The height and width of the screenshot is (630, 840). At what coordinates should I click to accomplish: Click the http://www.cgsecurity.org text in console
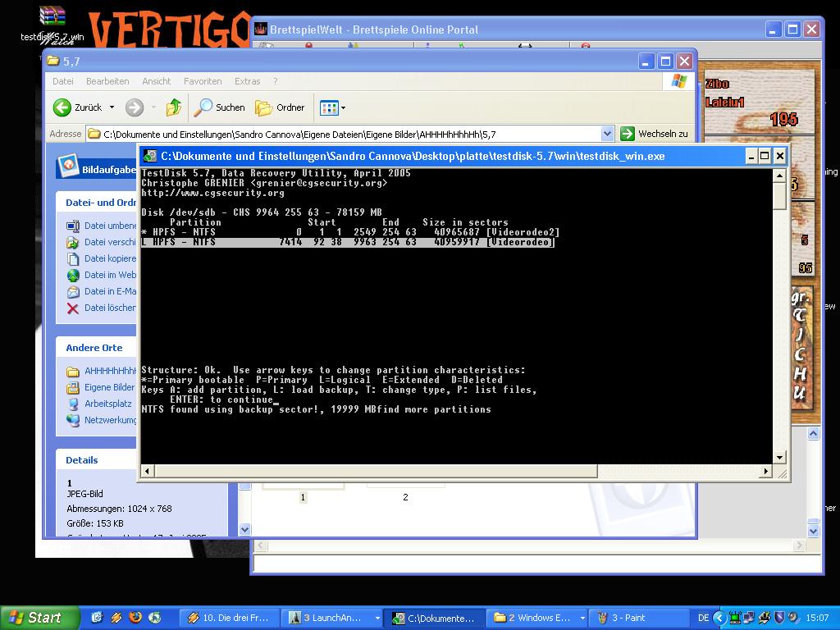pos(212,193)
